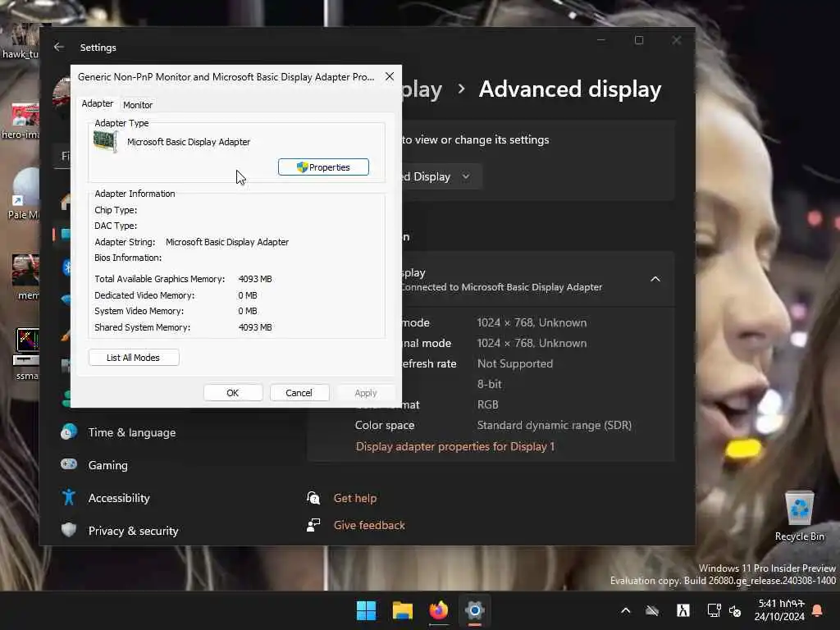Show hidden system tray icons
The height and width of the screenshot is (630, 840).
[x=626, y=610]
